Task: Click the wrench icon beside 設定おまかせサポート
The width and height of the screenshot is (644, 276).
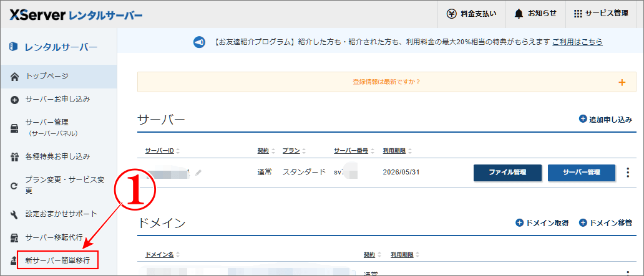Action: (14, 214)
